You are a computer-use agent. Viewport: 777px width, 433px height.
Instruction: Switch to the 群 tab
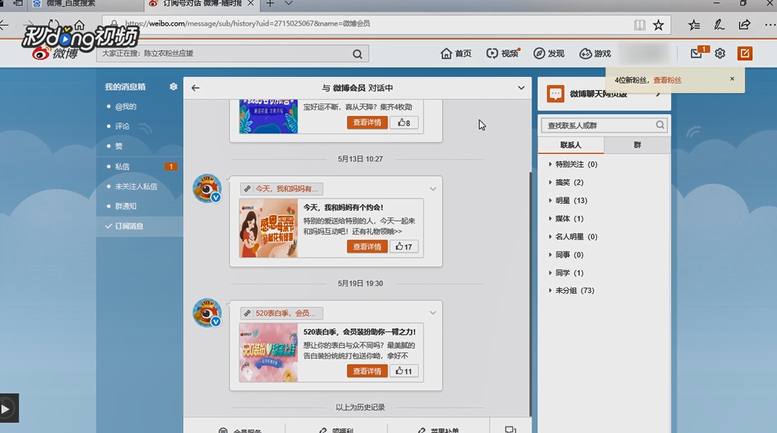coord(637,145)
